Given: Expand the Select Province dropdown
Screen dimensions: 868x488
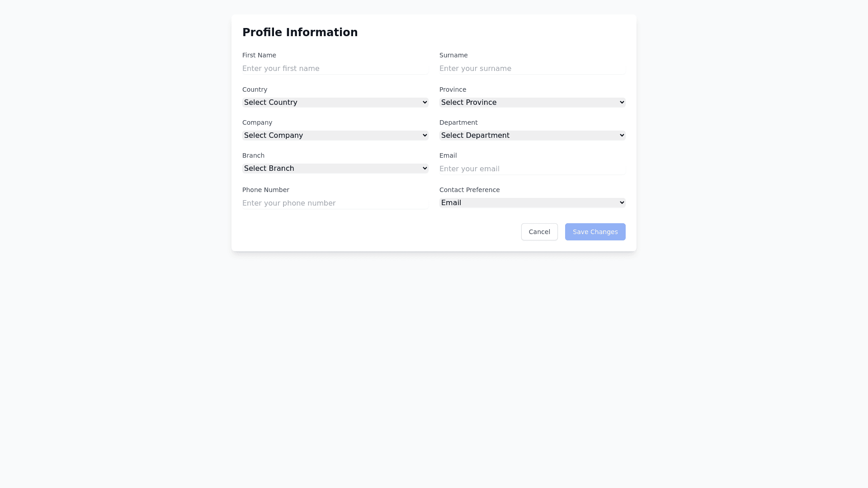Looking at the screenshot, I should coord(532,103).
